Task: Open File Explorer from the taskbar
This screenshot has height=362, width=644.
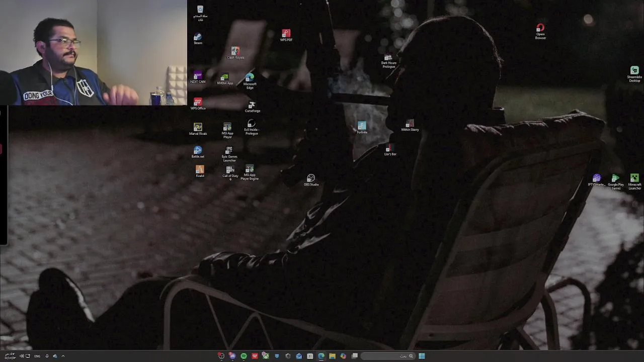Action: [332, 356]
